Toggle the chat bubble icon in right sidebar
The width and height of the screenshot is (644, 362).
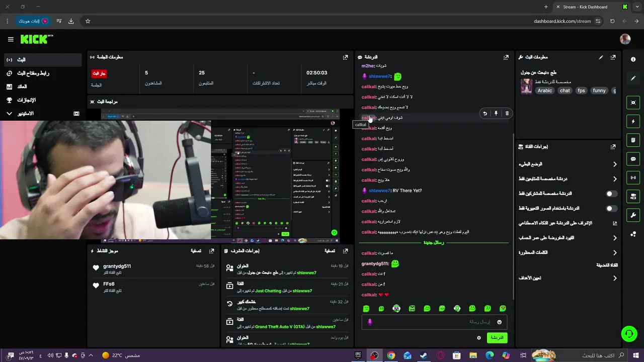click(x=633, y=159)
